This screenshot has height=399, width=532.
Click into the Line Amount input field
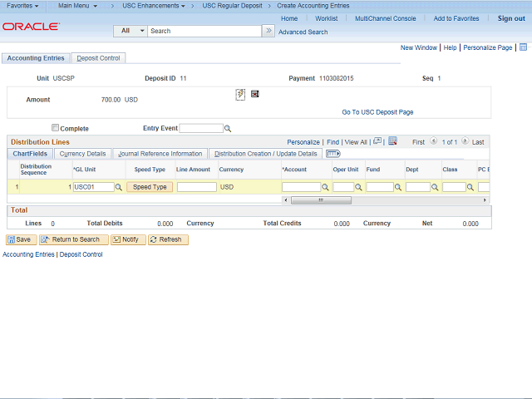pos(196,187)
